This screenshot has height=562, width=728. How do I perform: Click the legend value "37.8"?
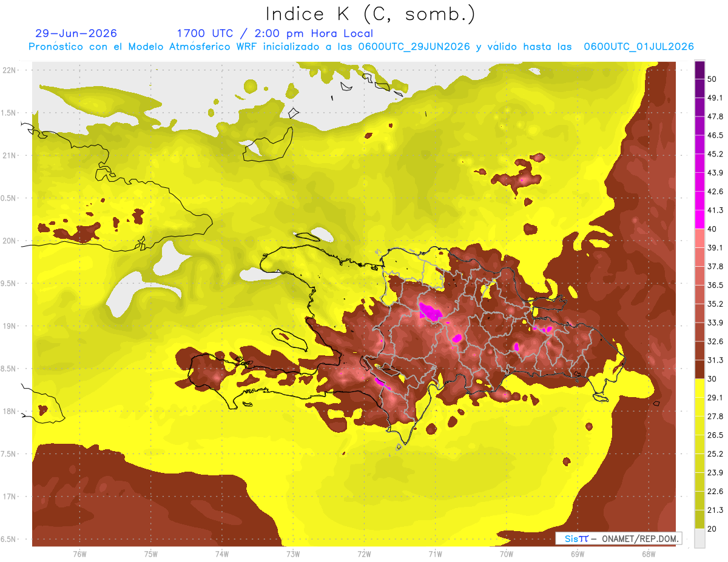coord(715,267)
